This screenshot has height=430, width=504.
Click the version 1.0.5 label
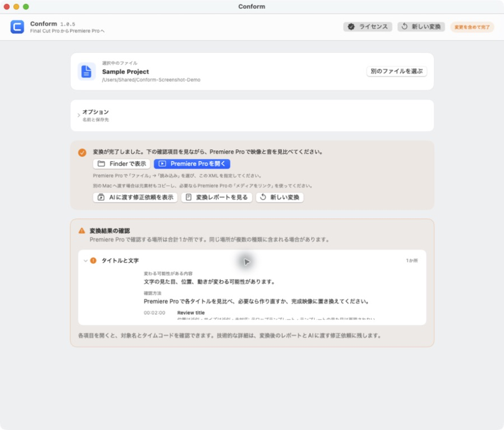coord(68,24)
